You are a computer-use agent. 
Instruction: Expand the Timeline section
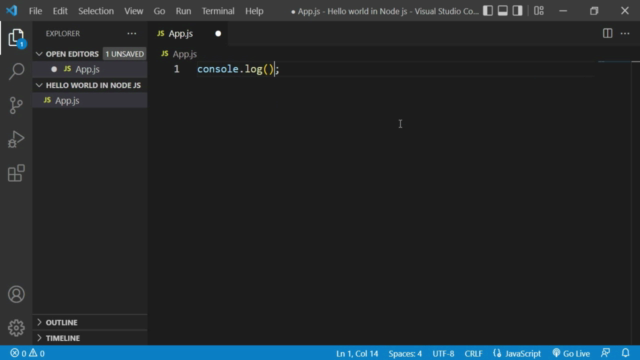(x=90, y=338)
